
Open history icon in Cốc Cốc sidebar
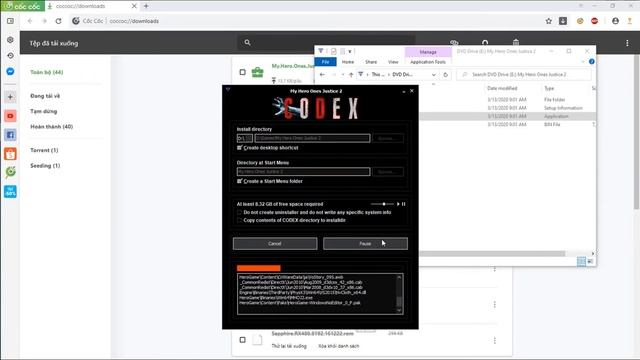(x=11, y=56)
